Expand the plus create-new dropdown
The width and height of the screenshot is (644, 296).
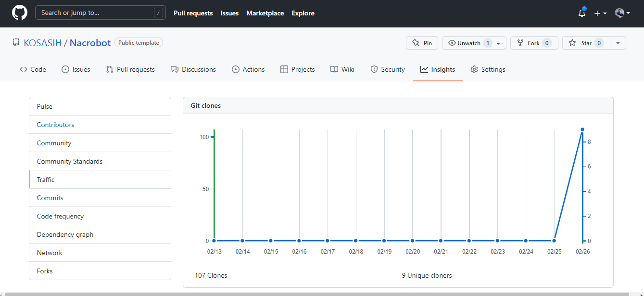600,13
